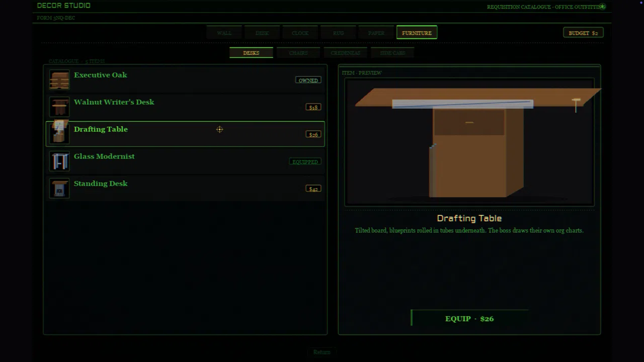The image size is (644, 362).
Task: Select the Furniture category tab
Action: pos(417,33)
